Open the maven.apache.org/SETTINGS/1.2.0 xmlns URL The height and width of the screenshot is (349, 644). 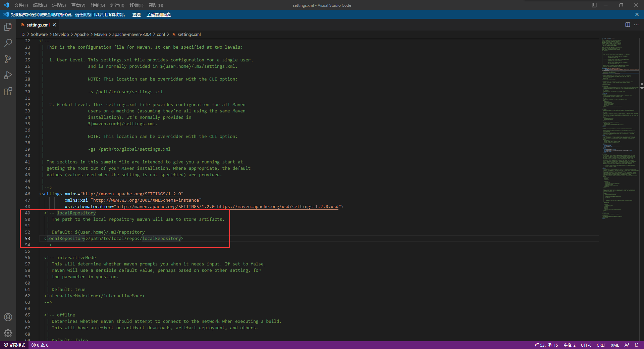tap(132, 194)
